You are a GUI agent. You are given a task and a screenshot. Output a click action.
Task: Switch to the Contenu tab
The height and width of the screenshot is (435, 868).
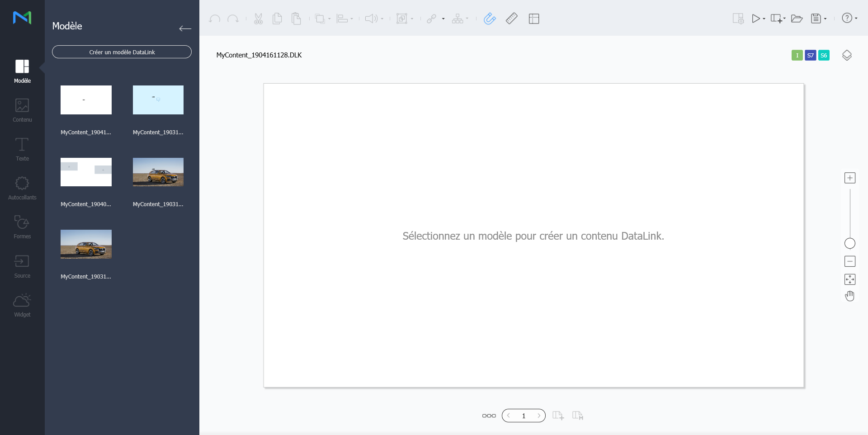point(22,110)
